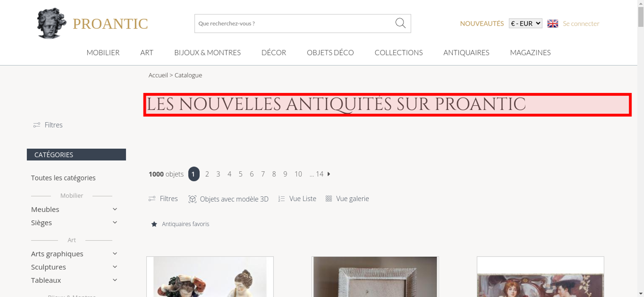The width and height of the screenshot is (644, 297).
Task: Select the Vue galerie grid icon
Action: coord(328,199)
